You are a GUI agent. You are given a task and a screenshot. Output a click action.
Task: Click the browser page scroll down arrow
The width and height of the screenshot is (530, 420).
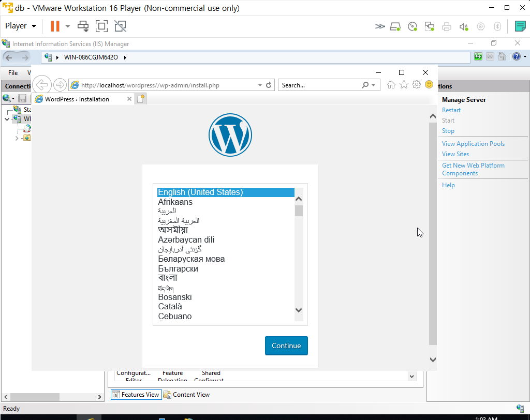(433, 359)
